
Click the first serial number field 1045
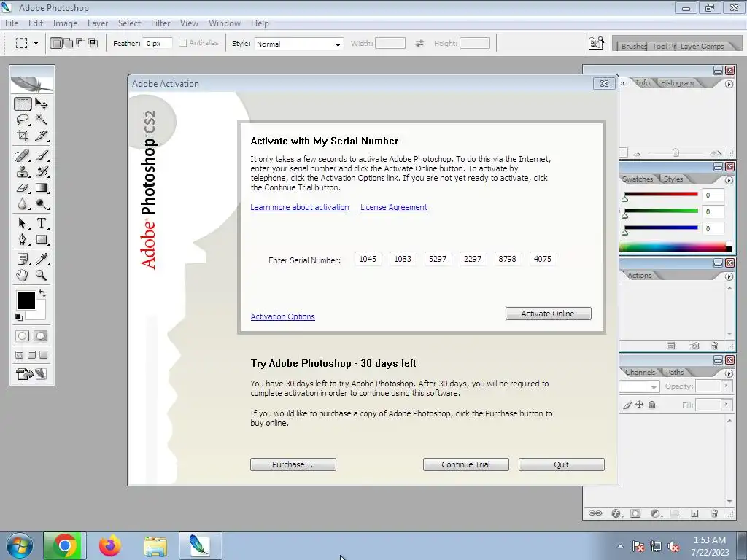tap(368, 259)
